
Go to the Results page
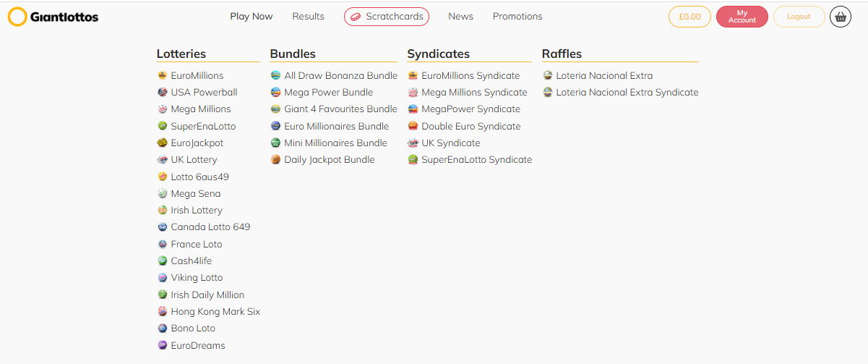pyautogui.click(x=309, y=17)
